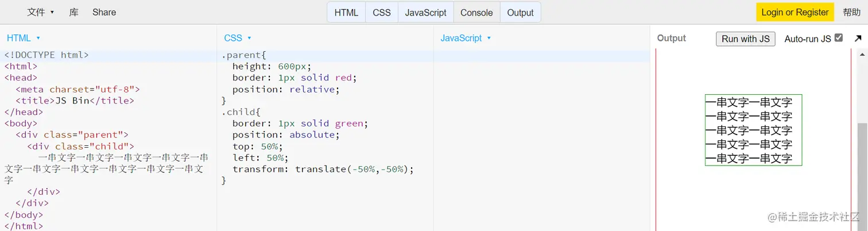Open the JavaScript panel language dropdown
This screenshot has width=868, height=231.
coord(489,38)
